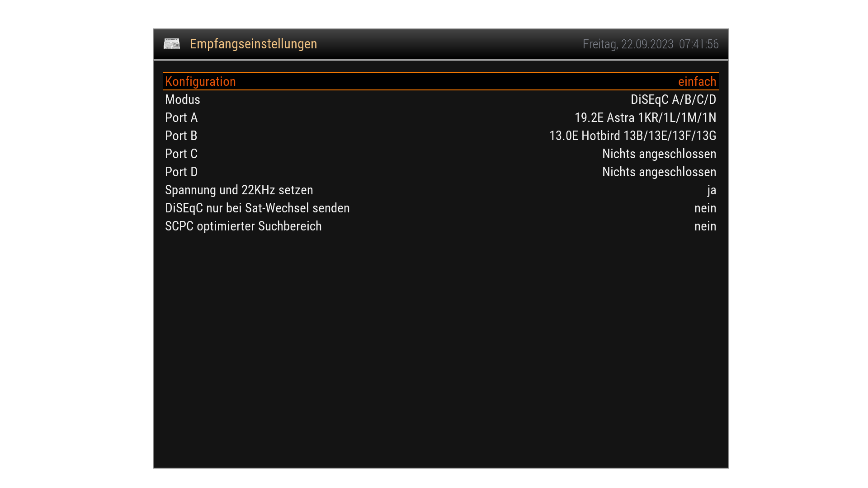Open Port D 'Nichts angeschlossen' selection
This screenshot has width=868, height=488.
coord(659,172)
